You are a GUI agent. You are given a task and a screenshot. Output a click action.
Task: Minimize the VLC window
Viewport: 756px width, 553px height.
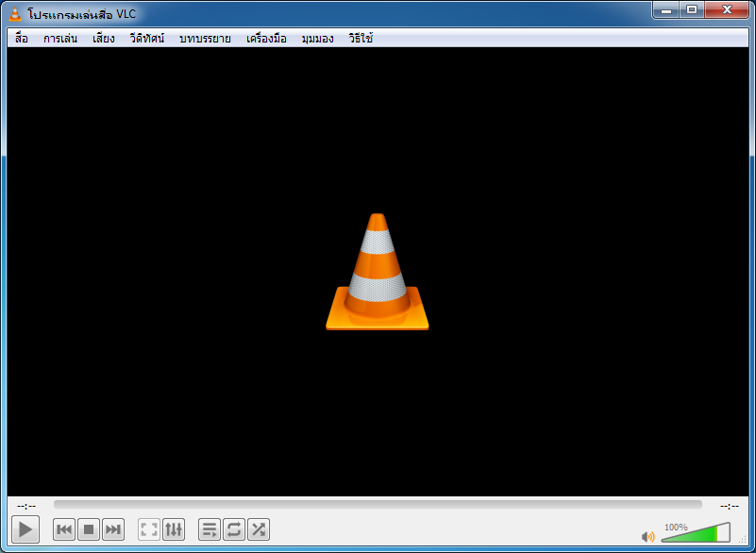pos(666,10)
